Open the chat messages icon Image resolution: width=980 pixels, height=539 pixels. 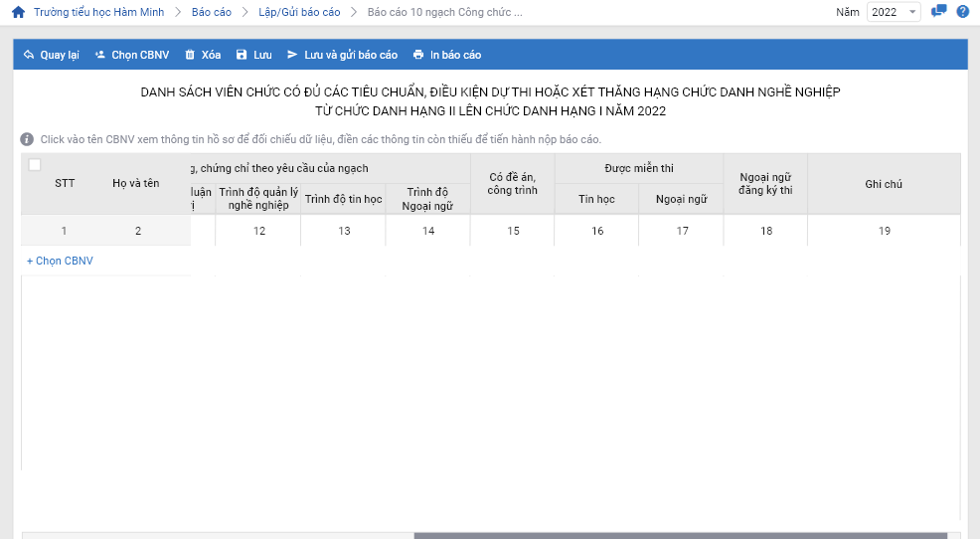click(x=938, y=12)
